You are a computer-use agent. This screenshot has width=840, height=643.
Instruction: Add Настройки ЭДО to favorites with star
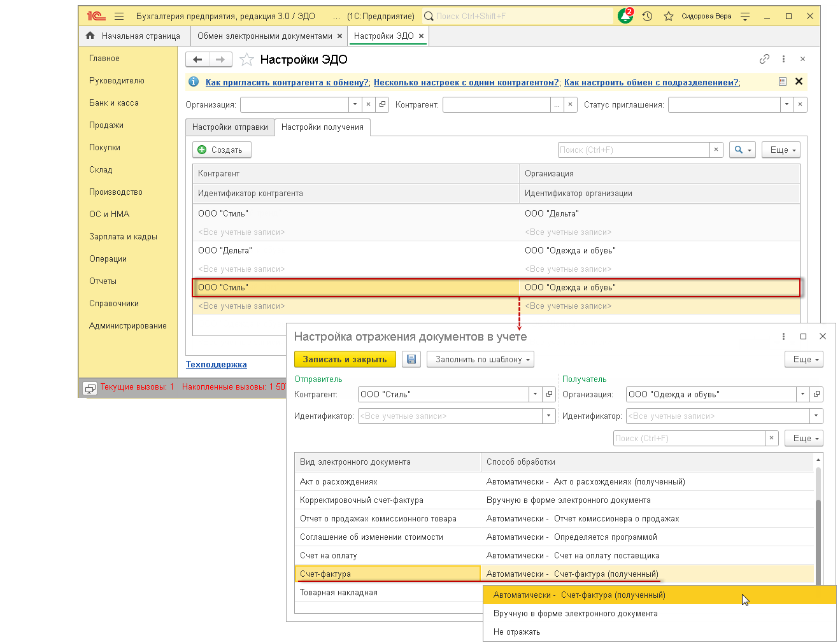point(247,60)
